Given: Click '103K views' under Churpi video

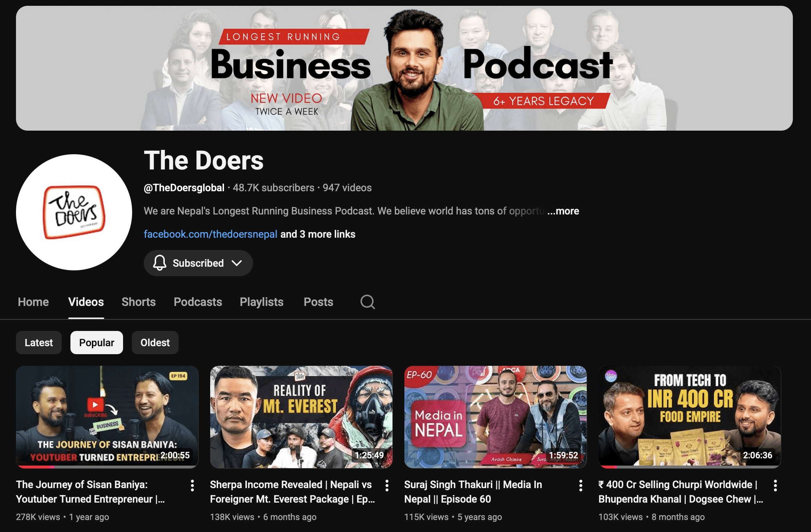Looking at the screenshot, I should 621,517.
